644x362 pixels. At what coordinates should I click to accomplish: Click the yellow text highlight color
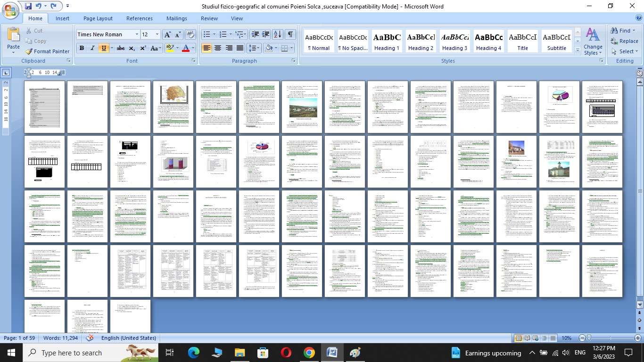point(170,48)
